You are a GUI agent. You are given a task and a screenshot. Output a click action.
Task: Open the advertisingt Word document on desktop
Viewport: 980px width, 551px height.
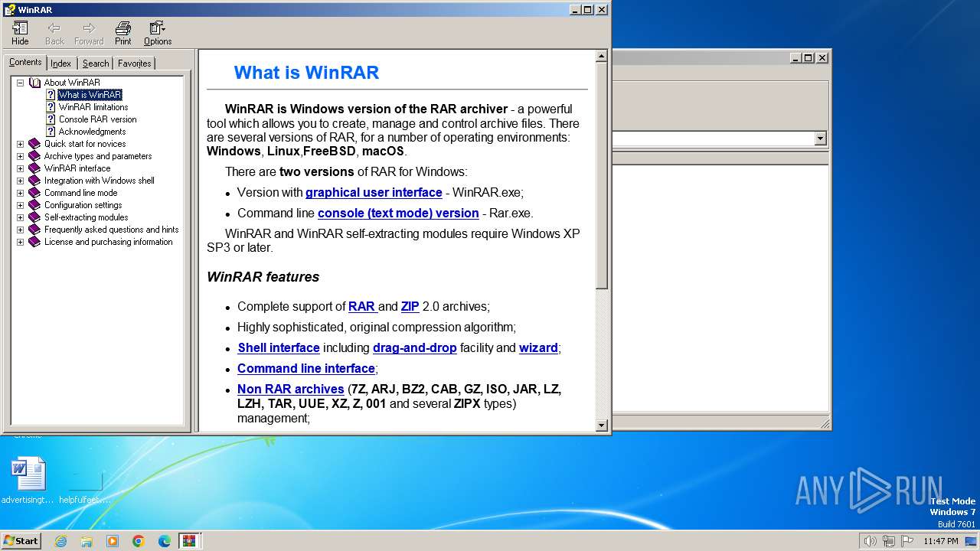tap(28, 481)
